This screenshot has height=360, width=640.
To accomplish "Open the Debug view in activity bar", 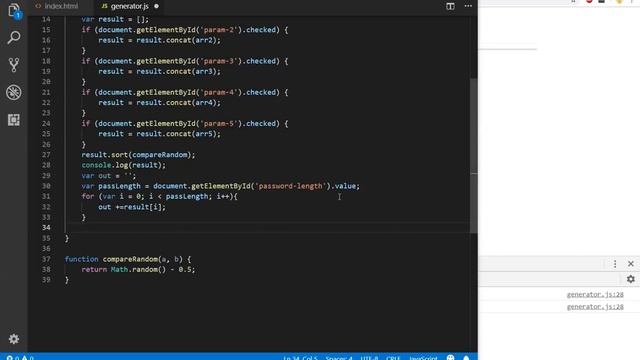I will point(13,92).
